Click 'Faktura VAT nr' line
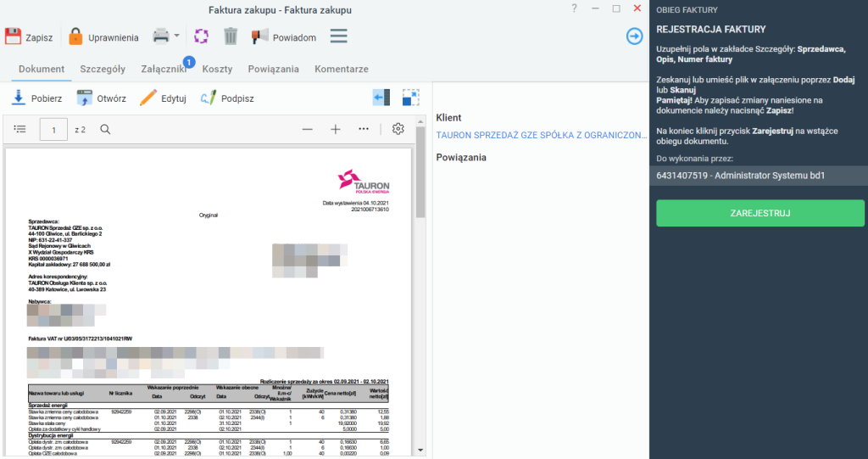Image resolution: width=868 pixels, height=459 pixels. pos(81,339)
